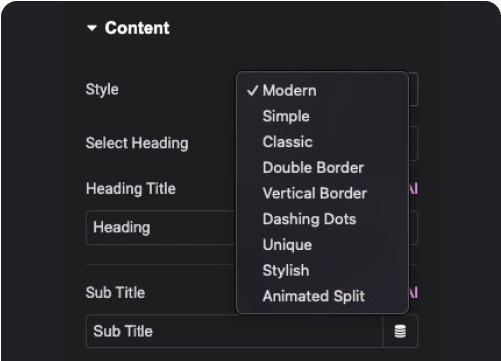The width and height of the screenshot is (501, 361).
Task: Click the AI icon beside Sub Title
Action: [413, 293]
